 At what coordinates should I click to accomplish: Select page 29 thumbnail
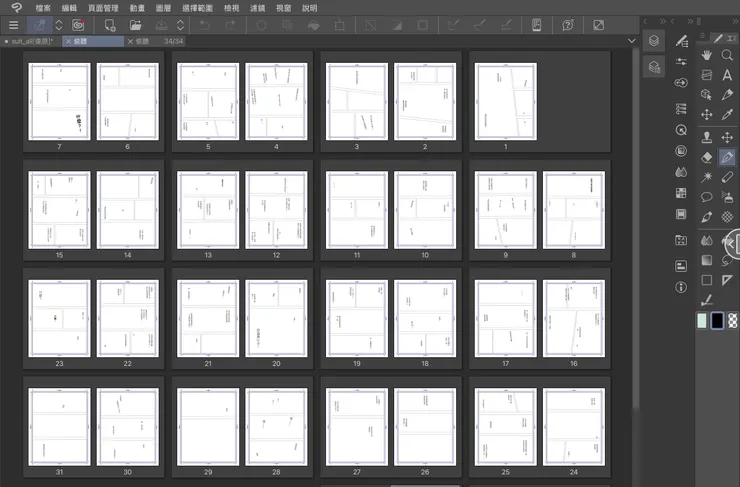click(208, 427)
